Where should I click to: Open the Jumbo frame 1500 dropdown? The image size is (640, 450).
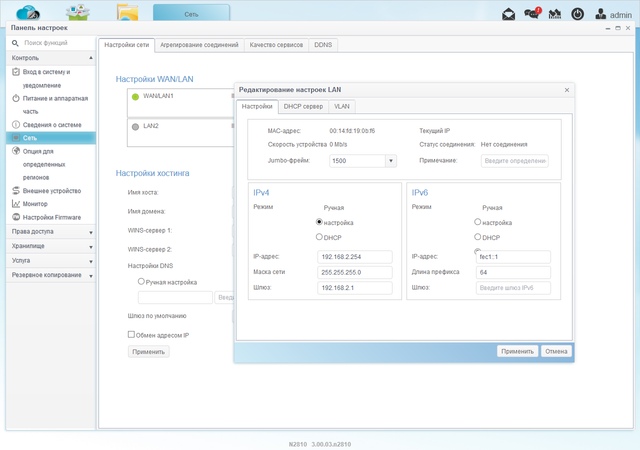[x=391, y=161]
